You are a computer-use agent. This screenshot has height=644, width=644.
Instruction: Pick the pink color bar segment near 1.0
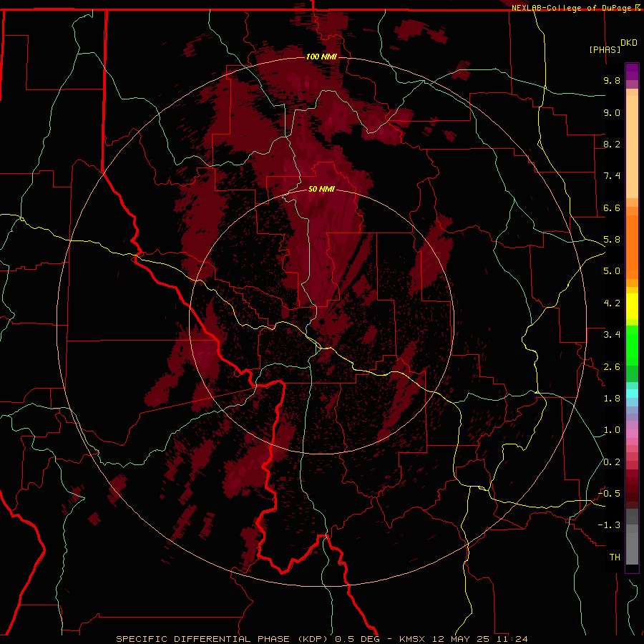[632, 434]
